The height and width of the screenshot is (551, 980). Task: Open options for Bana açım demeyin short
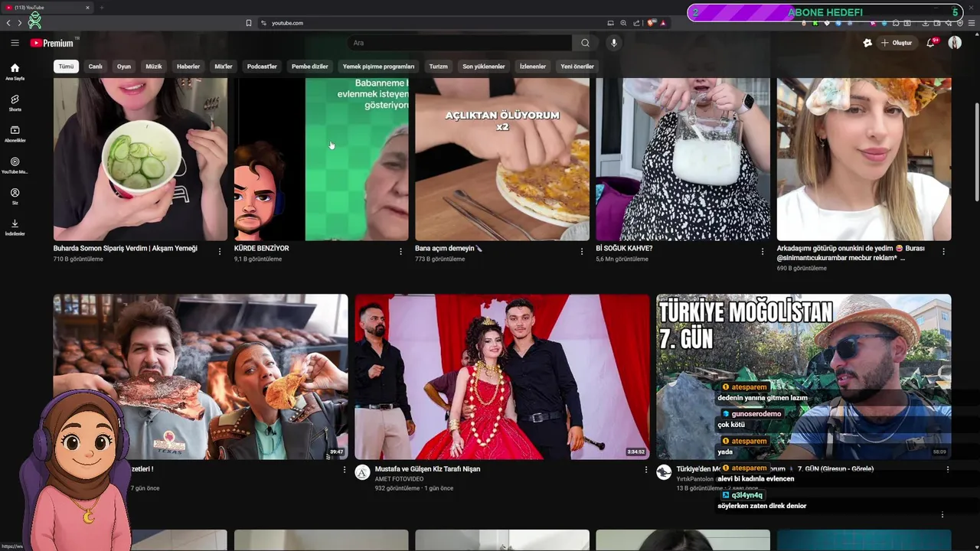pos(581,251)
